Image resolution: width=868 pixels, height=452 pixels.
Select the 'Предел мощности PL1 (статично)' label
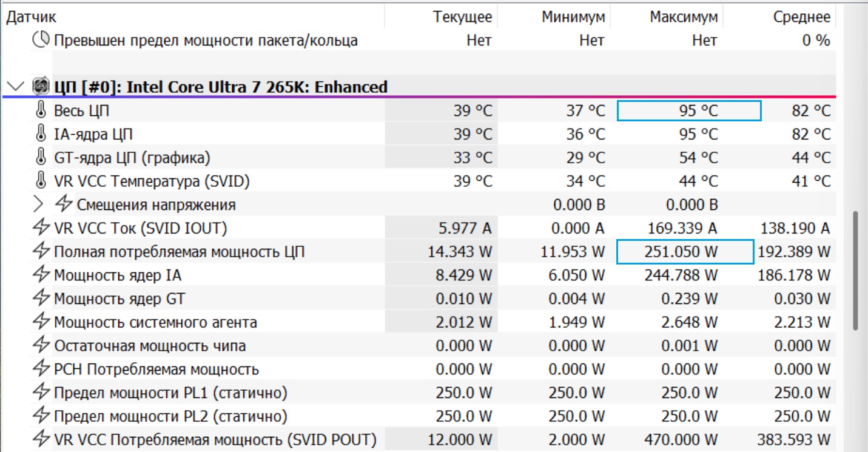pos(170,393)
